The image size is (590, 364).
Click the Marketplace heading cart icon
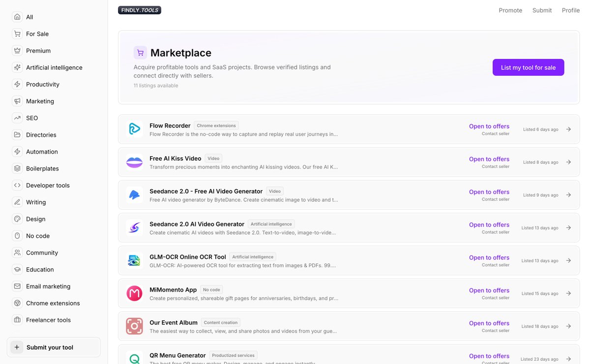pos(140,53)
